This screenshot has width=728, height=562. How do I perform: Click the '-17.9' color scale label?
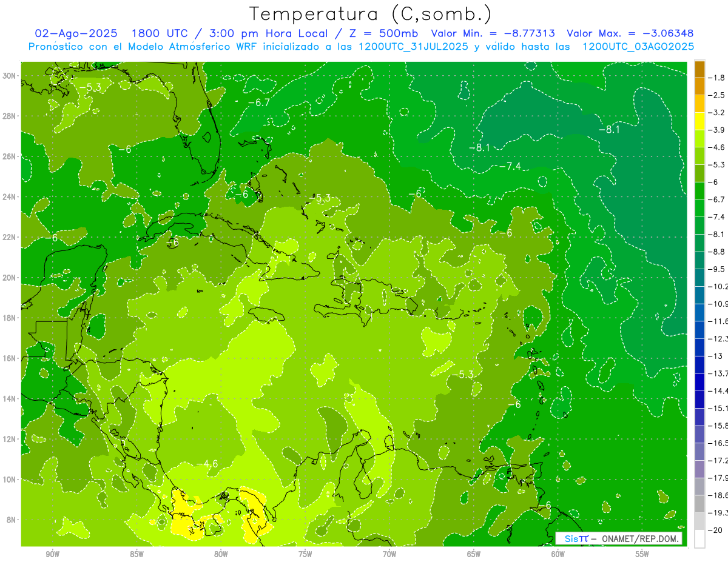click(718, 478)
